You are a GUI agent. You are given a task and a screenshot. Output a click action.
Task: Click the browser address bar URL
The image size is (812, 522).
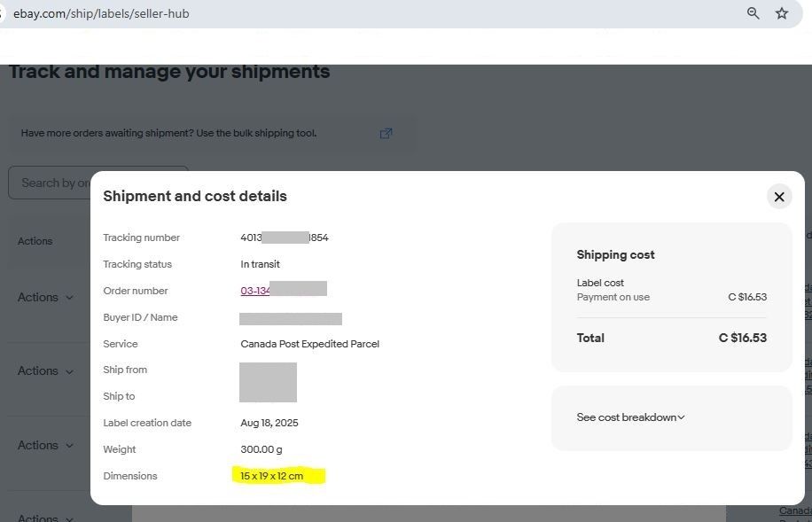(101, 13)
